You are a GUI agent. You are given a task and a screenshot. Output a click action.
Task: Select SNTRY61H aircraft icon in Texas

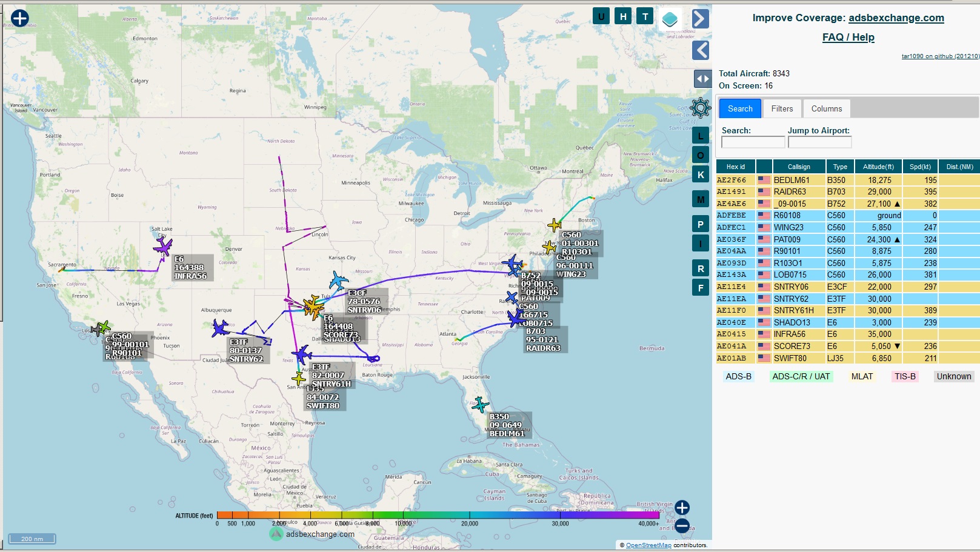click(301, 354)
